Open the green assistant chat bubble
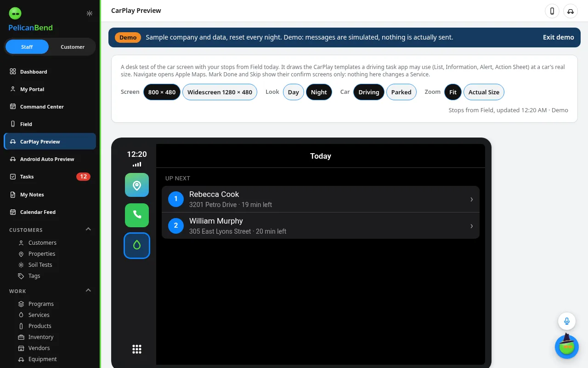The image size is (588, 368). (567, 347)
